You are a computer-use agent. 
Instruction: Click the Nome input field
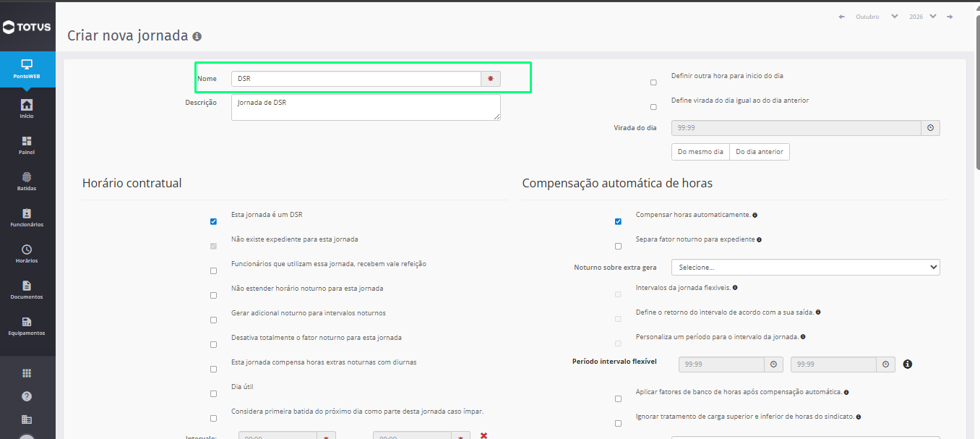pyautogui.click(x=356, y=79)
